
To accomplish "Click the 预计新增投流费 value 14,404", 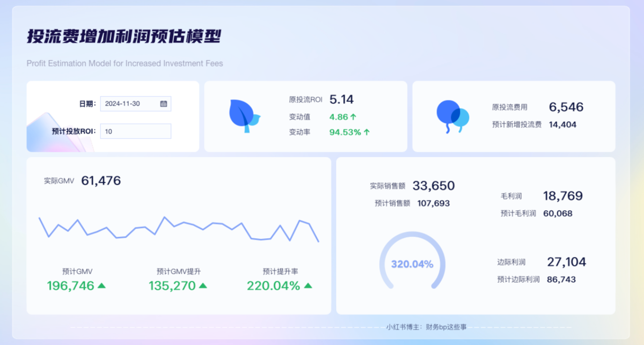I will click(562, 124).
